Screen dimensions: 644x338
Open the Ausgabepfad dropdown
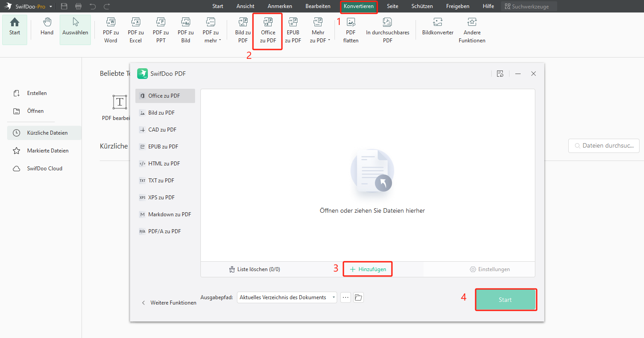click(x=287, y=297)
